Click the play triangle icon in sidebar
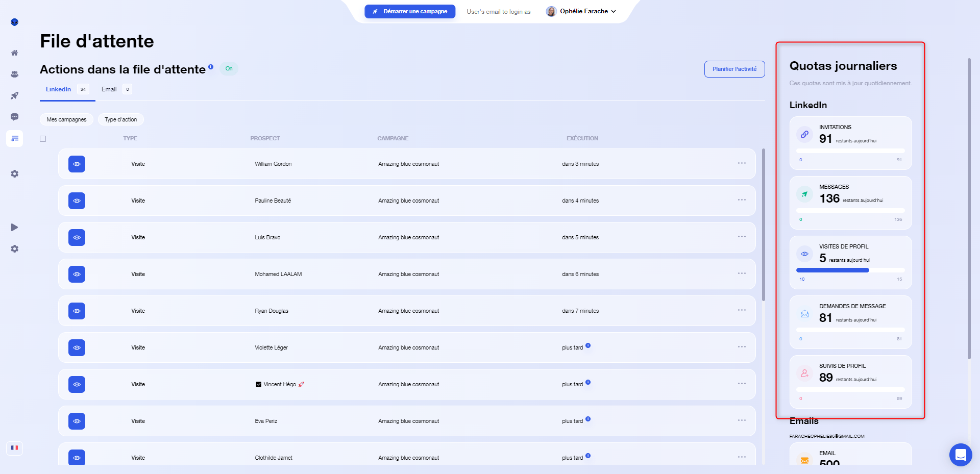 pyautogui.click(x=14, y=227)
